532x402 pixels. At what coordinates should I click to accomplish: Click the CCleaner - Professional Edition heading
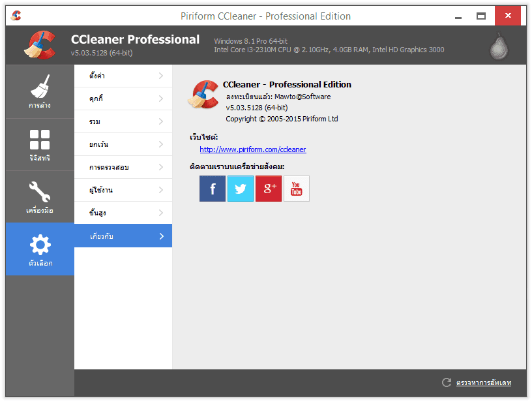pyautogui.click(x=287, y=84)
